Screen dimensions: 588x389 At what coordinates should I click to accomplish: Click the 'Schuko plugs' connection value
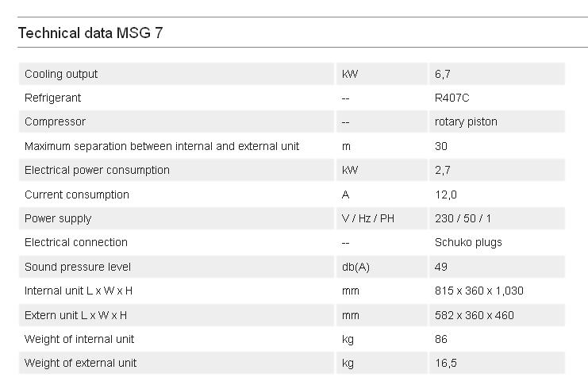coord(468,242)
